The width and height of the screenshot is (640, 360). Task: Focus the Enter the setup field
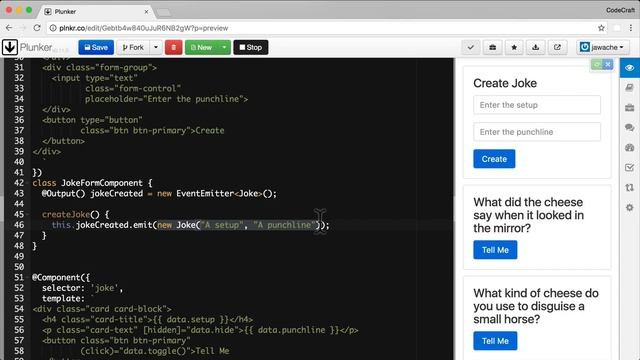tap(537, 105)
